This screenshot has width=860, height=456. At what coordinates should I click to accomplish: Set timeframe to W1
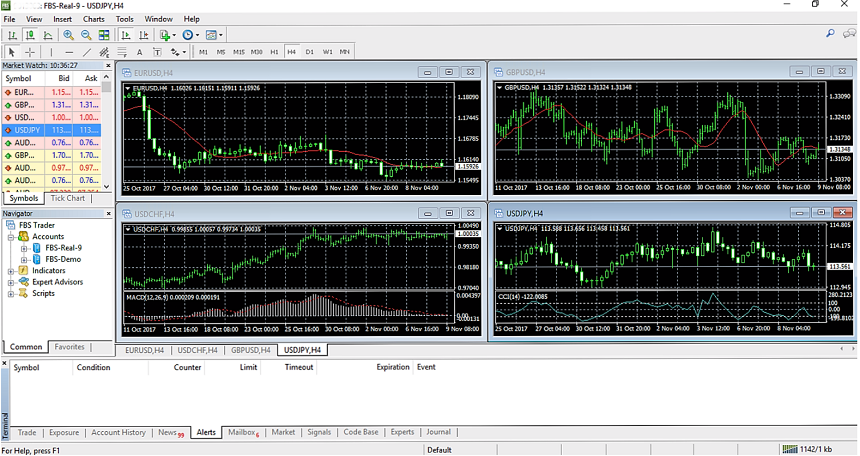(327, 52)
